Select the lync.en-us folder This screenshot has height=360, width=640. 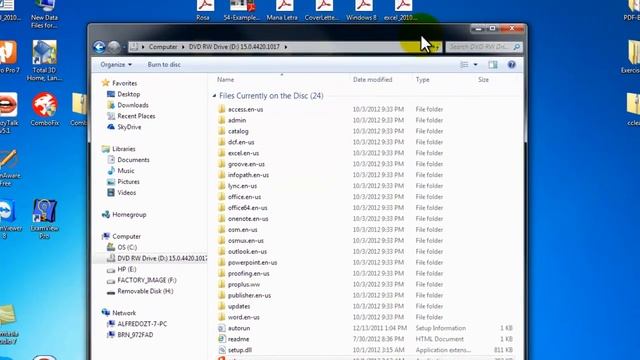pyautogui.click(x=242, y=186)
